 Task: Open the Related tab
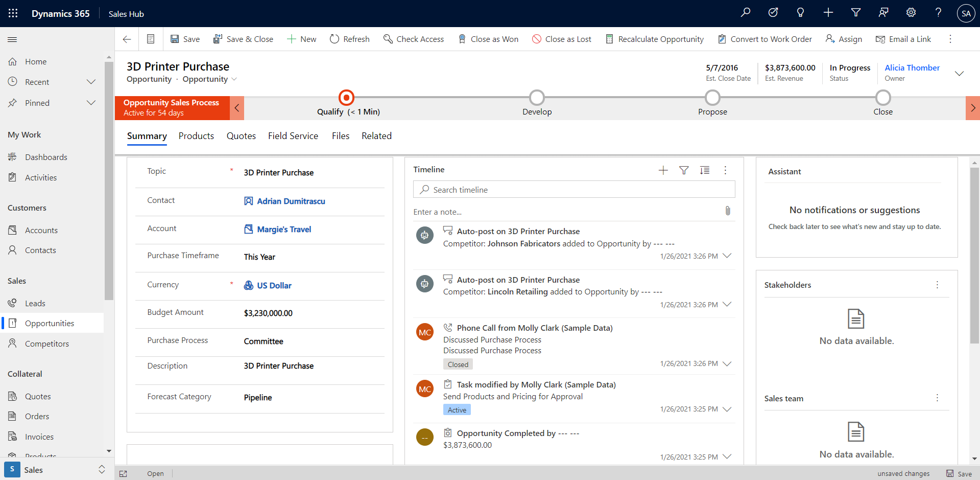coord(376,136)
